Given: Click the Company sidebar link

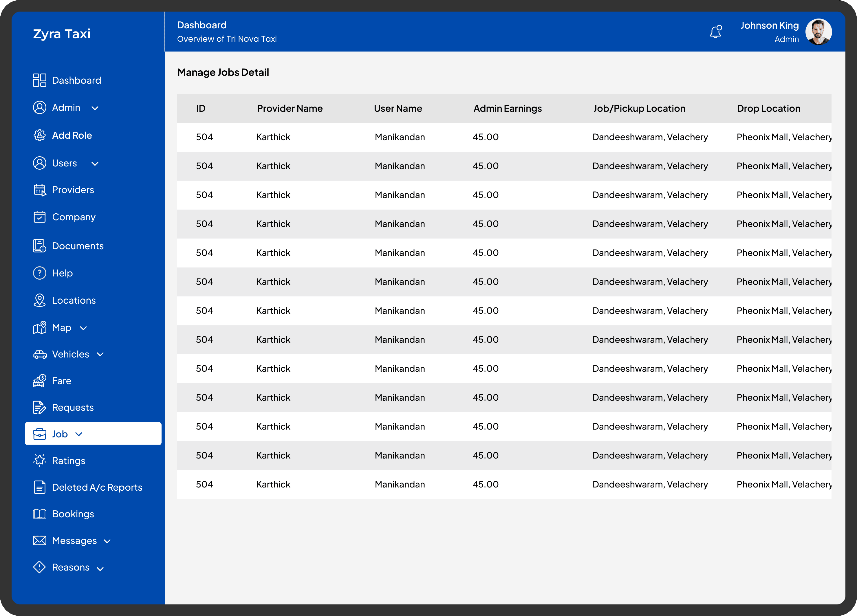Looking at the screenshot, I should click(x=73, y=217).
